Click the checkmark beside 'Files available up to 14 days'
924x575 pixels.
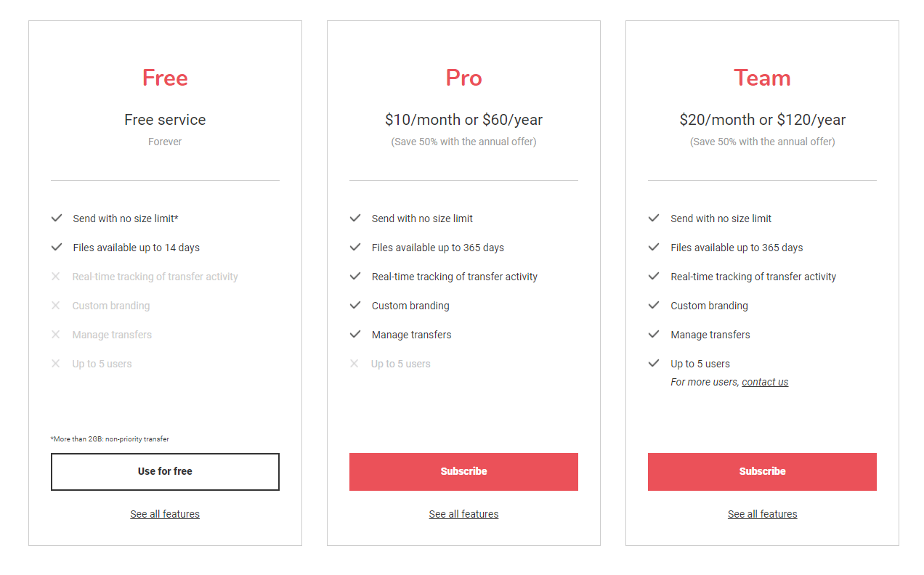pos(57,247)
